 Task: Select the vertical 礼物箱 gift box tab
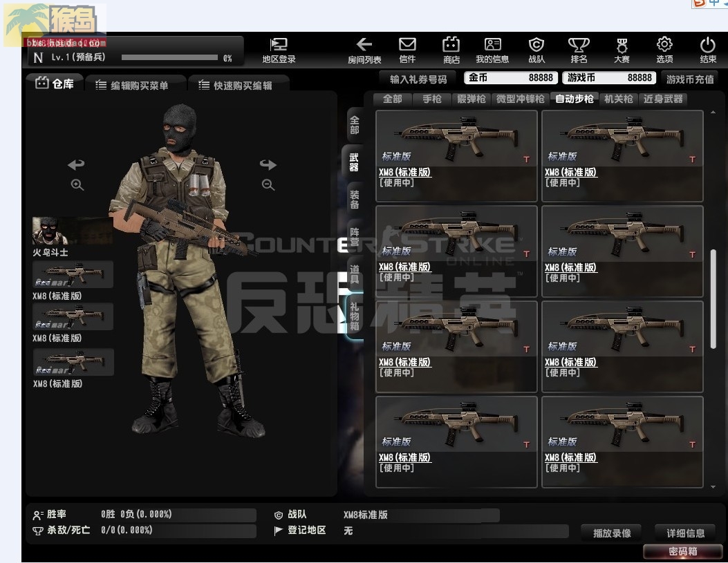click(x=354, y=316)
